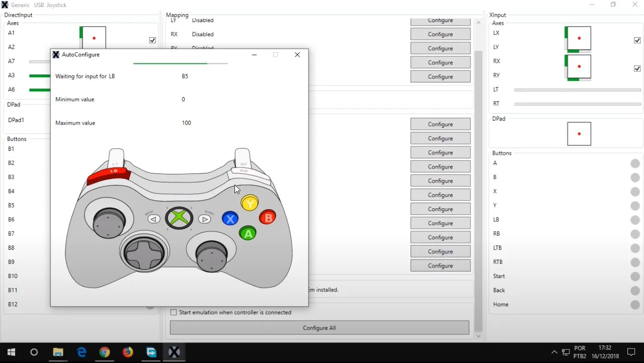Open Cortana search circle in taskbar

(x=34, y=352)
